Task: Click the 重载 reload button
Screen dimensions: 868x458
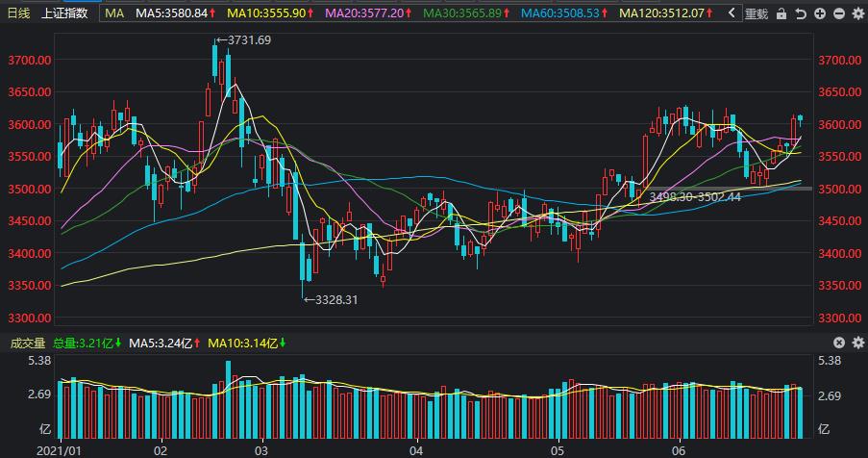Action: [x=756, y=13]
